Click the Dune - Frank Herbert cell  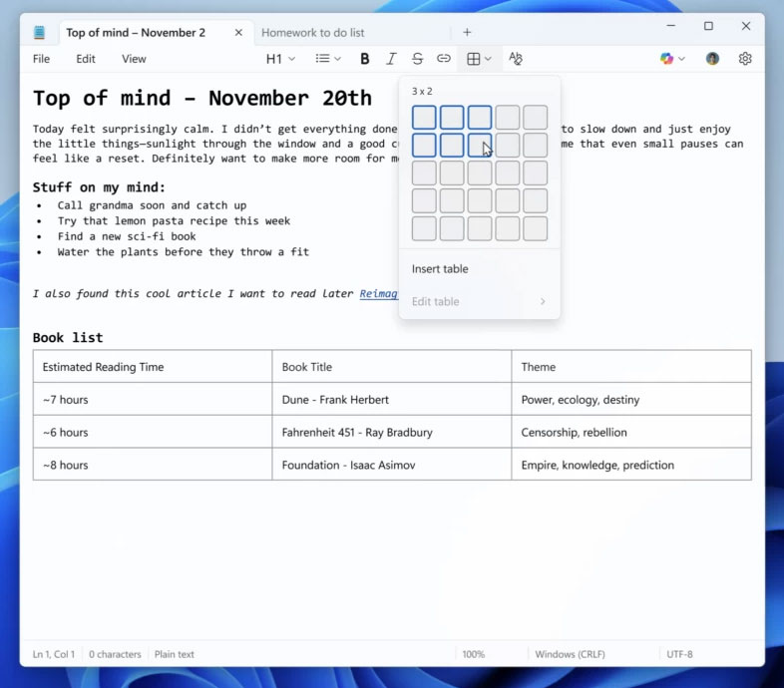pos(391,399)
